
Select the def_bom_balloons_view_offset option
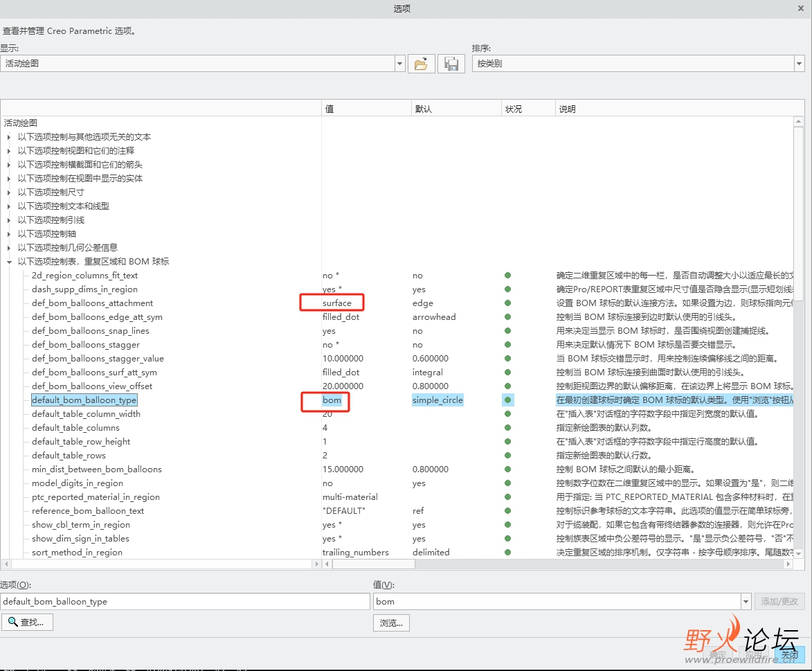[91, 386]
